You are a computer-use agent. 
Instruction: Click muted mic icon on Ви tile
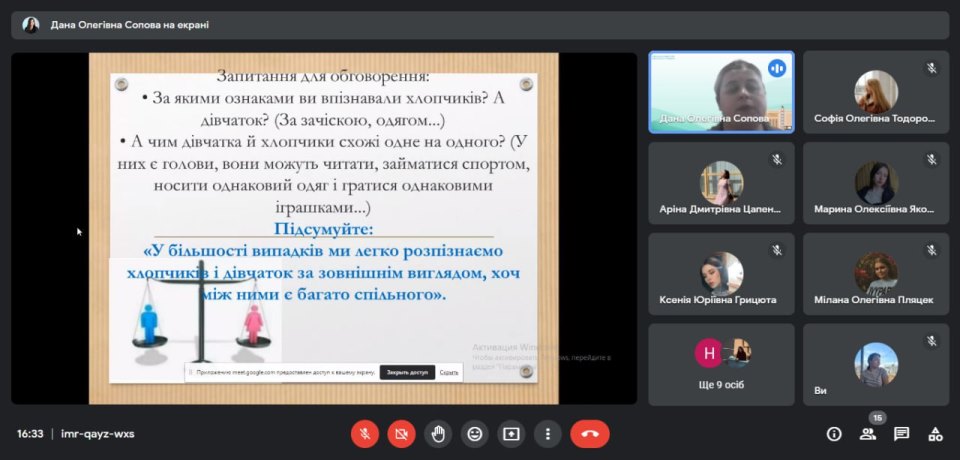coord(932,341)
